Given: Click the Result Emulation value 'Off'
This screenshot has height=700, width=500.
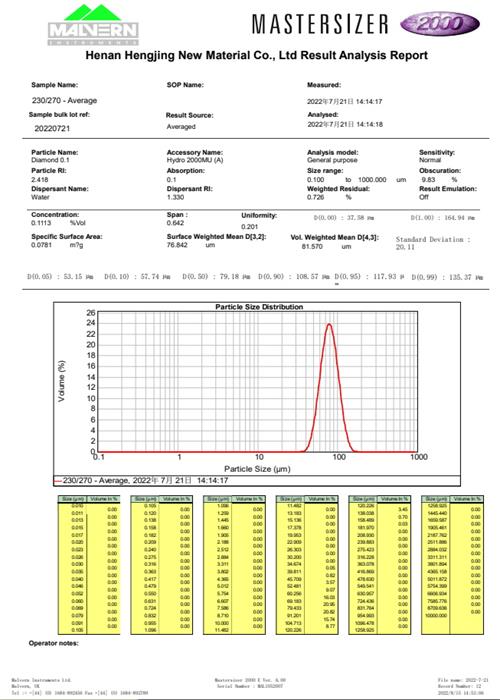Looking at the screenshot, I should click(x=424, y=197).
